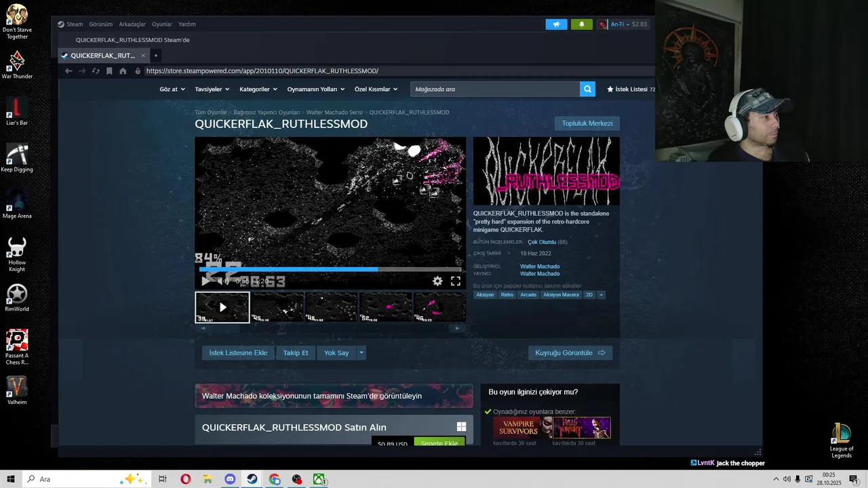The image size is (868, 488).
Task: Open Chrome from the taskbar
Action: pyautogui.click(x=274, y=479)
